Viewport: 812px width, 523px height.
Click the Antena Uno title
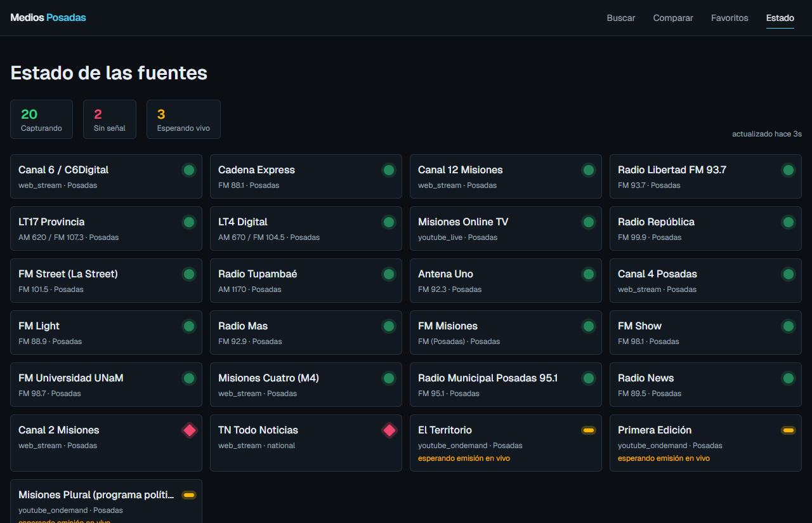coord(445,274)
